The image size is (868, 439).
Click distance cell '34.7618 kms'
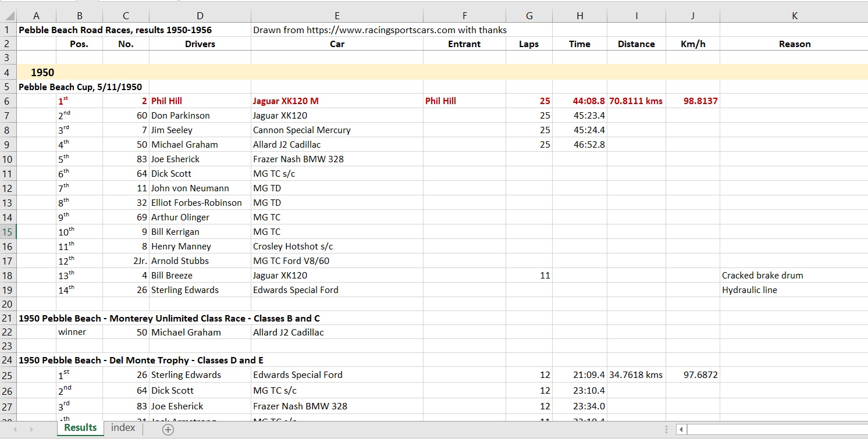coord(636,374)
